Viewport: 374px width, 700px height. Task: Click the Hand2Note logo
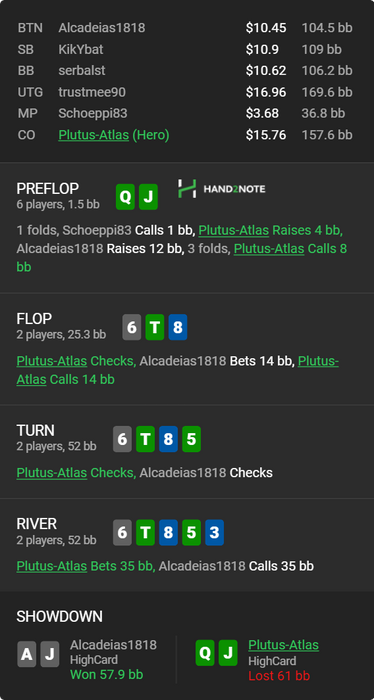221,189
